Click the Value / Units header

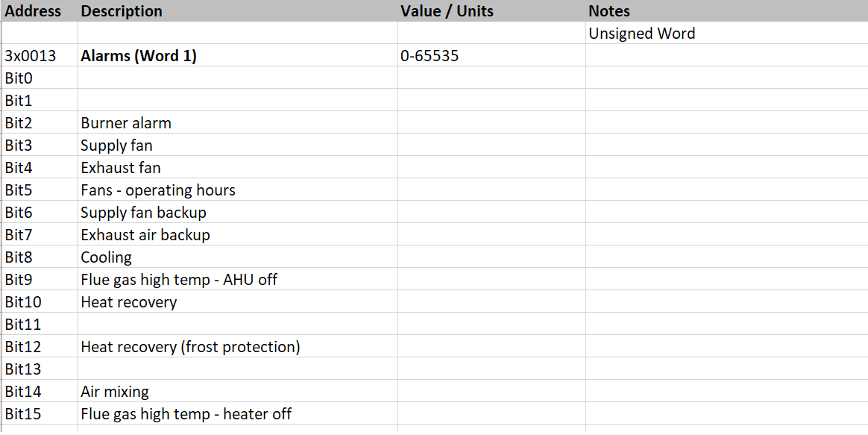(447, 11)
